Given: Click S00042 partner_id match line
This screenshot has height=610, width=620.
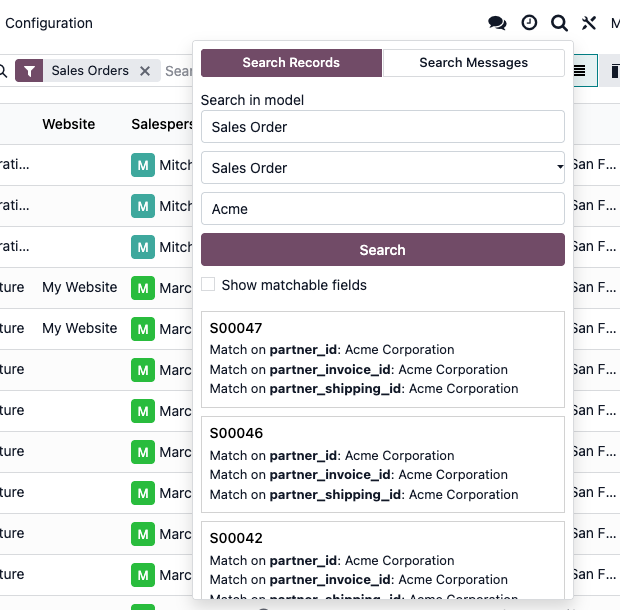Looking at the screenshot, I should (x=332, y=560).
